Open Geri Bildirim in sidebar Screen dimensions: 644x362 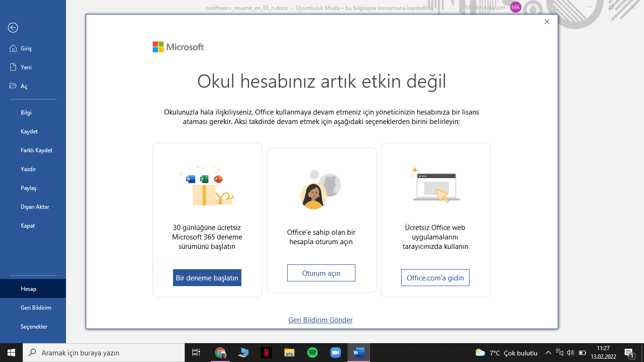point(33,308)
